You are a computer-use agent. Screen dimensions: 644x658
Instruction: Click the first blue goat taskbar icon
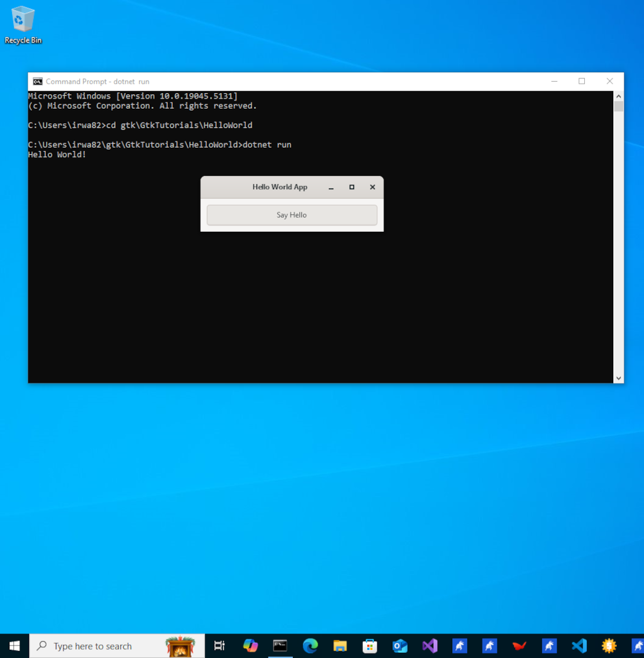tap(458, 645)
